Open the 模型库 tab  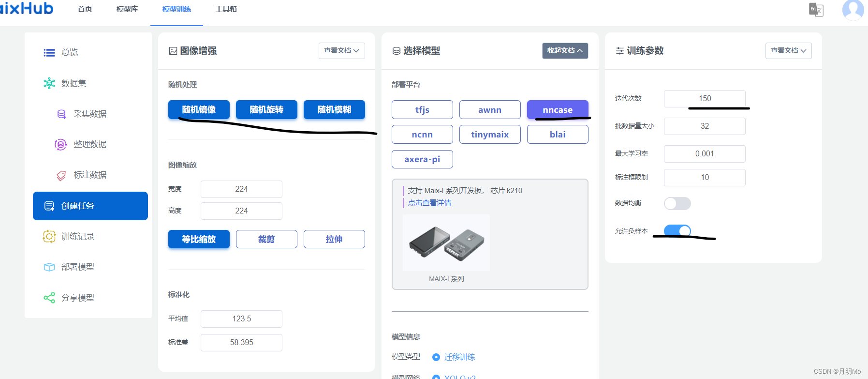(127, 9)
